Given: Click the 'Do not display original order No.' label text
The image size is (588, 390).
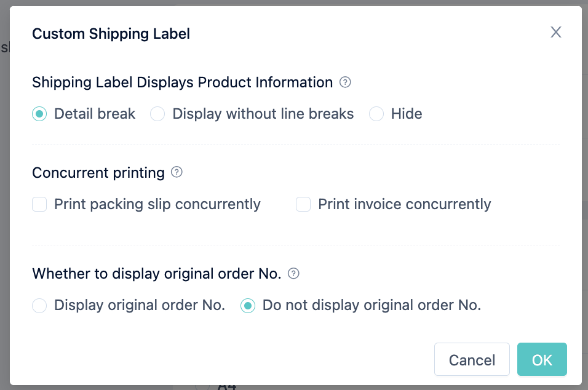Looking at the screenshot, I should (371, 305).
